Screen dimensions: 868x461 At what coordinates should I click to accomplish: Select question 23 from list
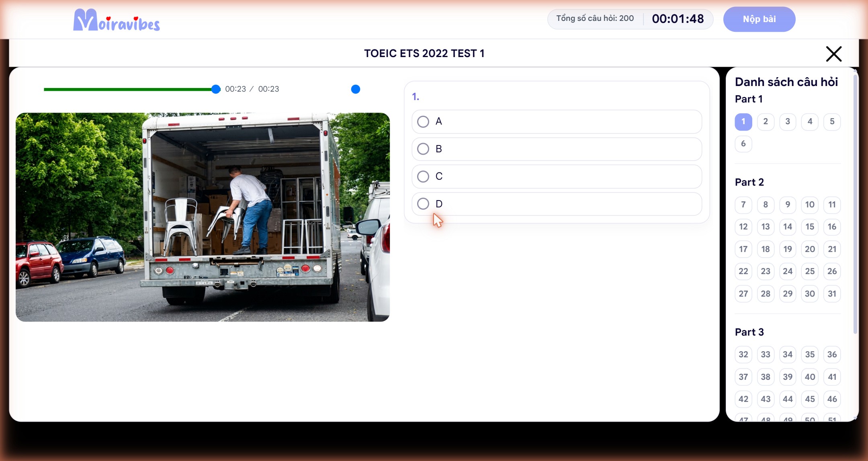(x=766, y=271)
